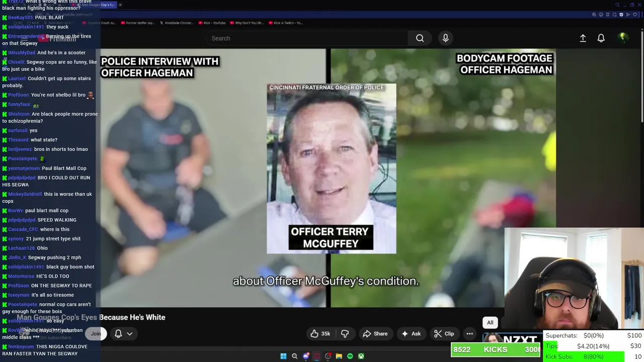Expand the notification preferences chevron
Viewport: 644px width, 362px height.
click(129, 333)
